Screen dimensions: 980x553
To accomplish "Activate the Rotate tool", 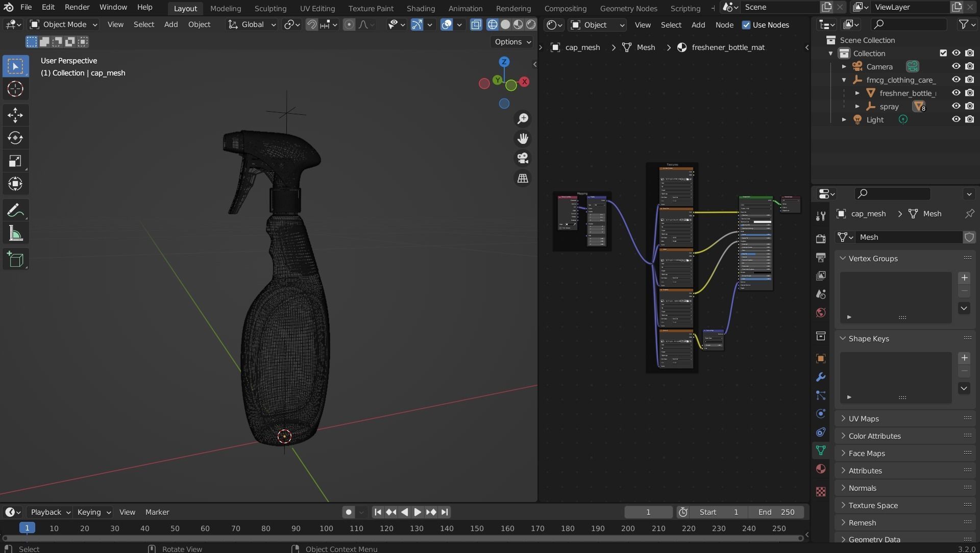I will pos(15,138).
